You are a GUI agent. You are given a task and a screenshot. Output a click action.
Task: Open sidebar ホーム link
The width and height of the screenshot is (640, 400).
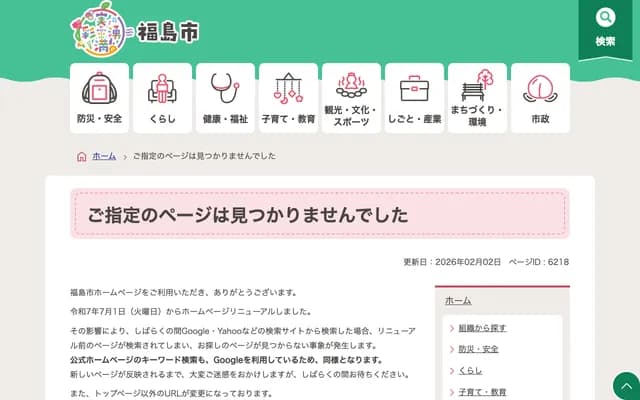[x=458, y=300]
